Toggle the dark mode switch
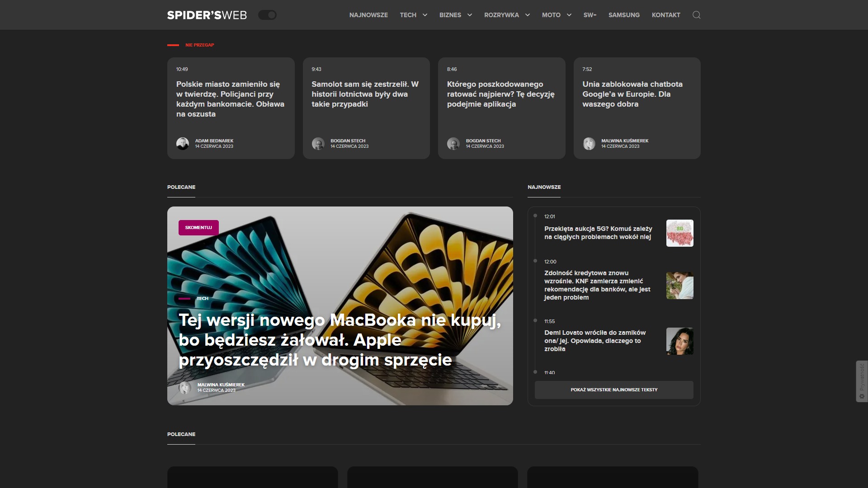This screenshot has width=868, height=488. click(267, 15)
